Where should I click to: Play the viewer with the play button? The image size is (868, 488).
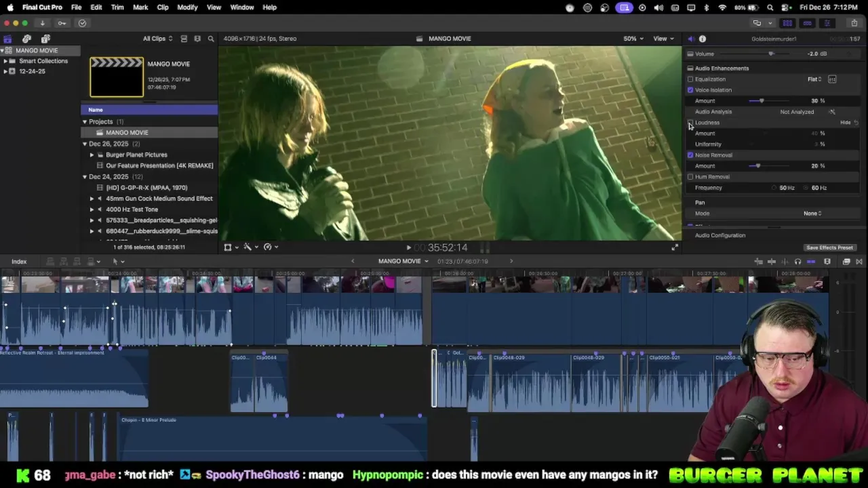pyautogui.click(x=408, y=247)
